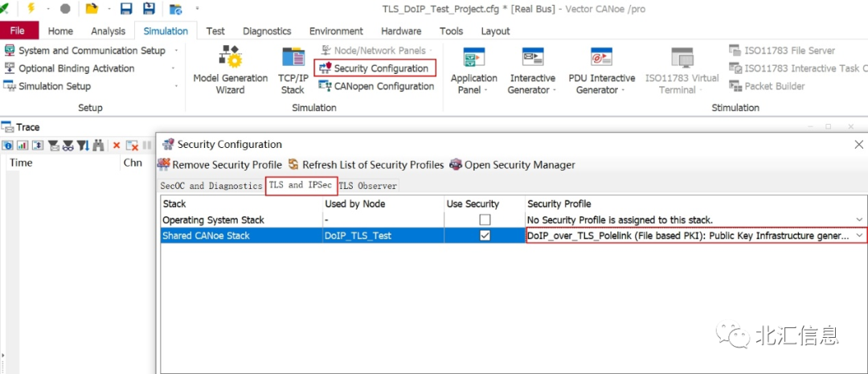Toggle Trace display mode arrows icon
The height and width of the screenshot is (374, 868).
(38, 145)
